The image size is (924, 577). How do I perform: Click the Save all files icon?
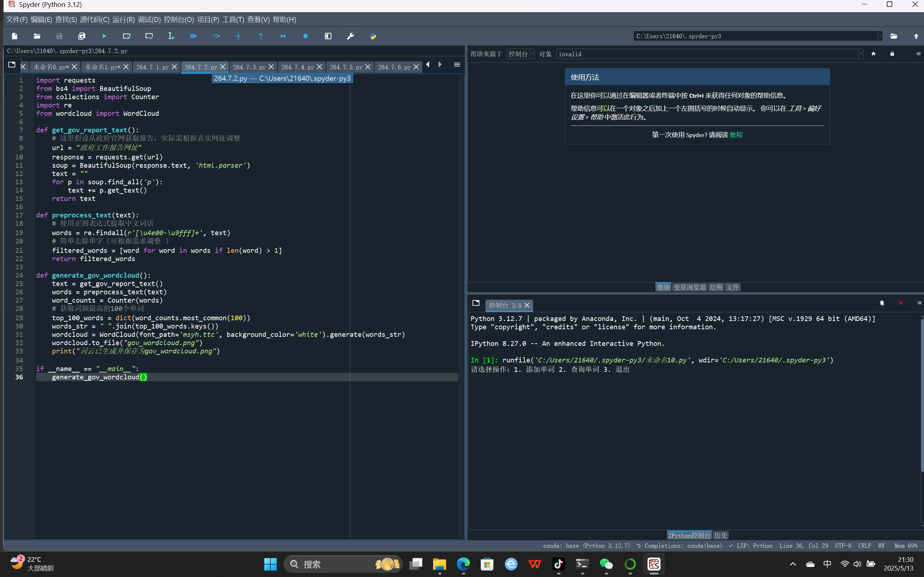pos(82,36)
